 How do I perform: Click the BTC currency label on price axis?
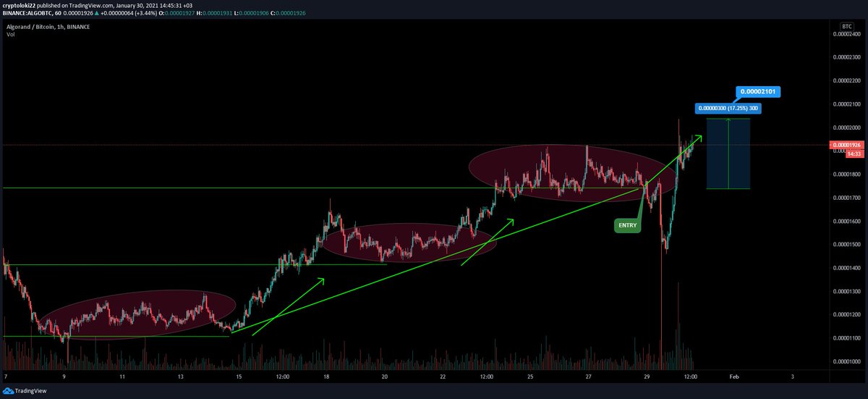846,27
